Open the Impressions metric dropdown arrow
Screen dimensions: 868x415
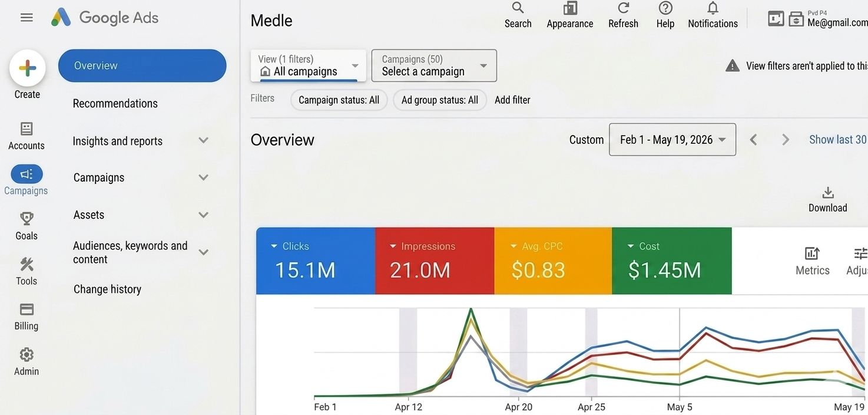point(393,246)
